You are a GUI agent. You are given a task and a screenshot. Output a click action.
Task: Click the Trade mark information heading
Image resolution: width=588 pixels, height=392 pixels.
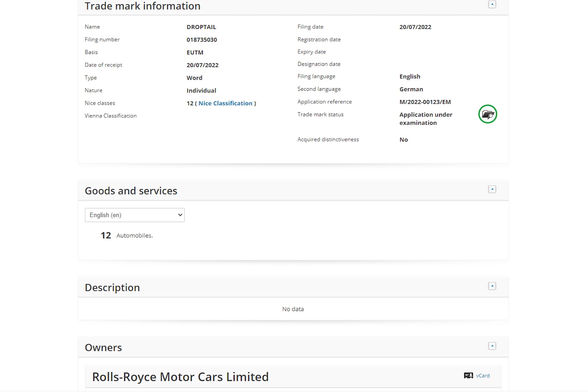click(x=143, y=6)
